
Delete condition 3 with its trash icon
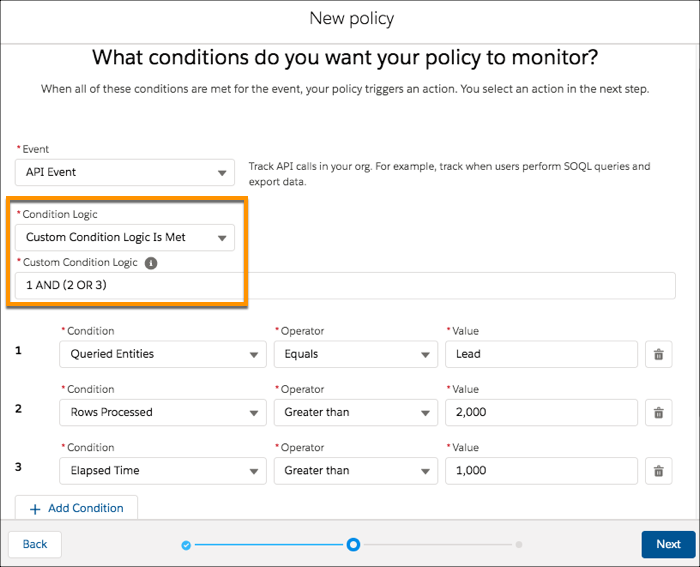[x=658, y=471]
